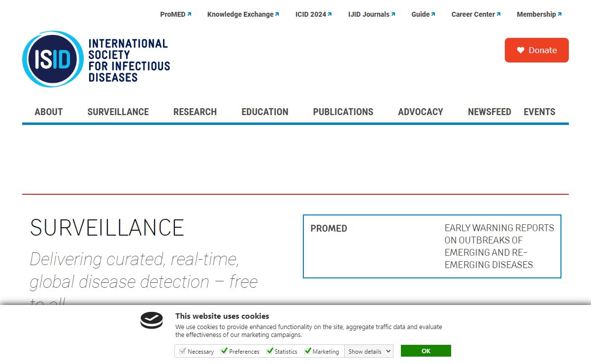
Task: Click the SURVEILLANCE page heading
Action: pos(107,228)
